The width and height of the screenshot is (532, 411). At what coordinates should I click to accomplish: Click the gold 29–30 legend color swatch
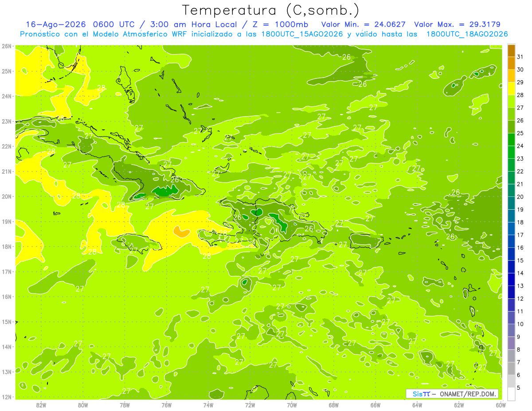(x=511, y=76)
